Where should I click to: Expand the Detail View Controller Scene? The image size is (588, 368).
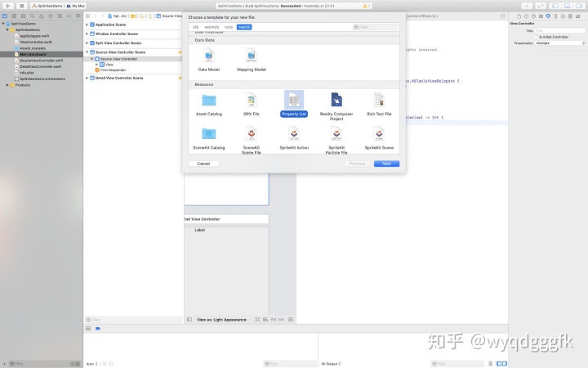pos(87,78)
